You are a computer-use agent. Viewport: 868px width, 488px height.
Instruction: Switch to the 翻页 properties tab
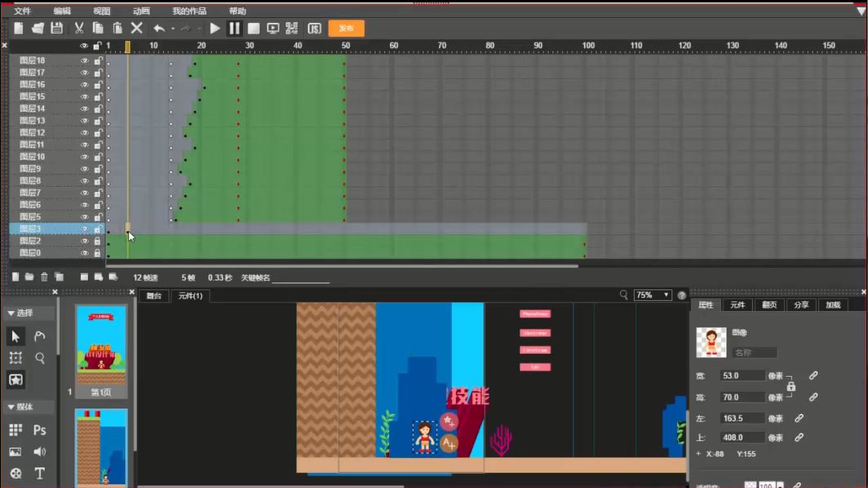click(x=769, y=305)
